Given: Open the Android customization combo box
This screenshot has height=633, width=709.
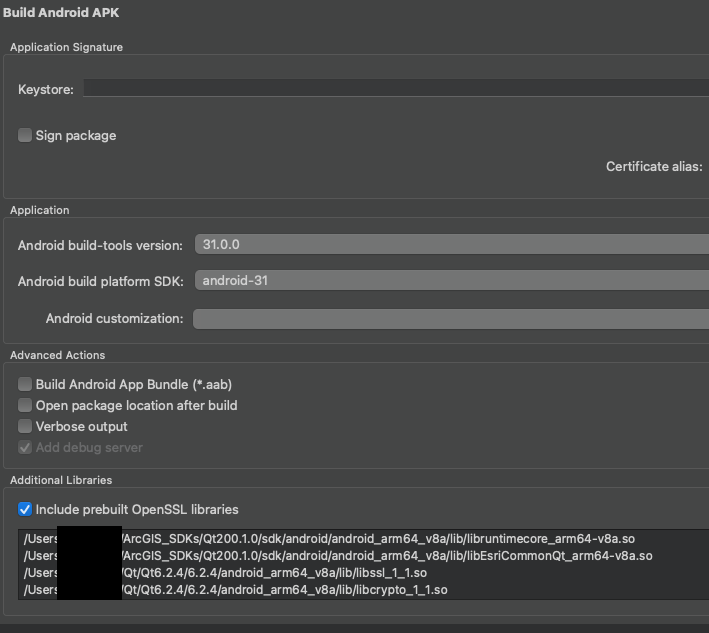Looking at the screenshot, I should coord(451,319).
